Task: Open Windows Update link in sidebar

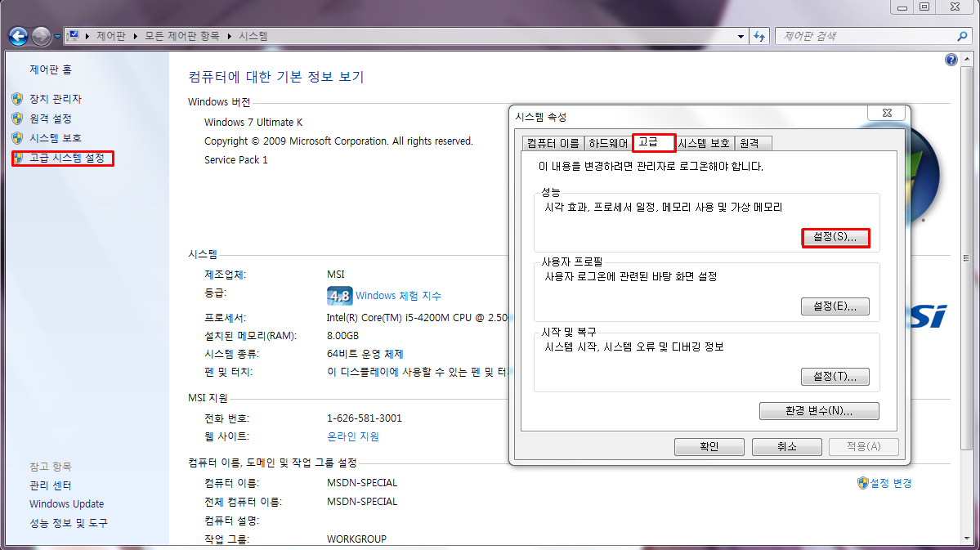Action: (x=67, y=503)
